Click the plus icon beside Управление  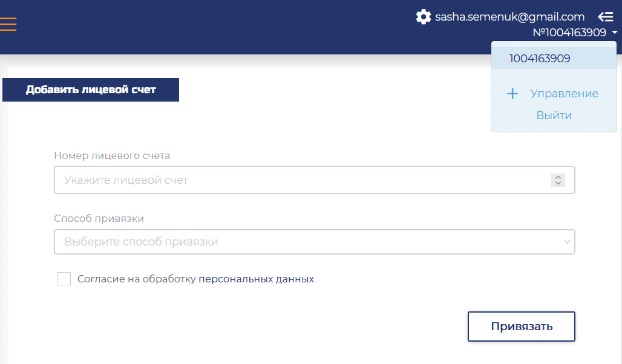coord(512,94)
